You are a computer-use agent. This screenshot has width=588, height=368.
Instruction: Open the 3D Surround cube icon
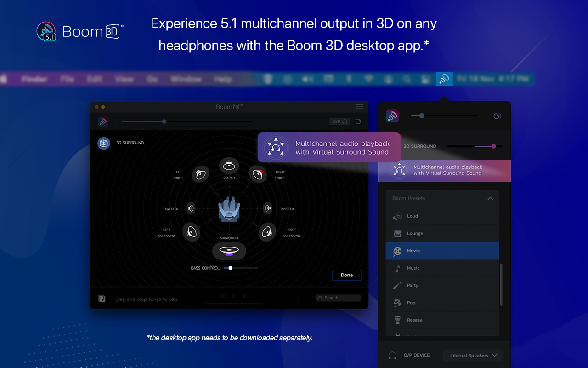(103, 143)
